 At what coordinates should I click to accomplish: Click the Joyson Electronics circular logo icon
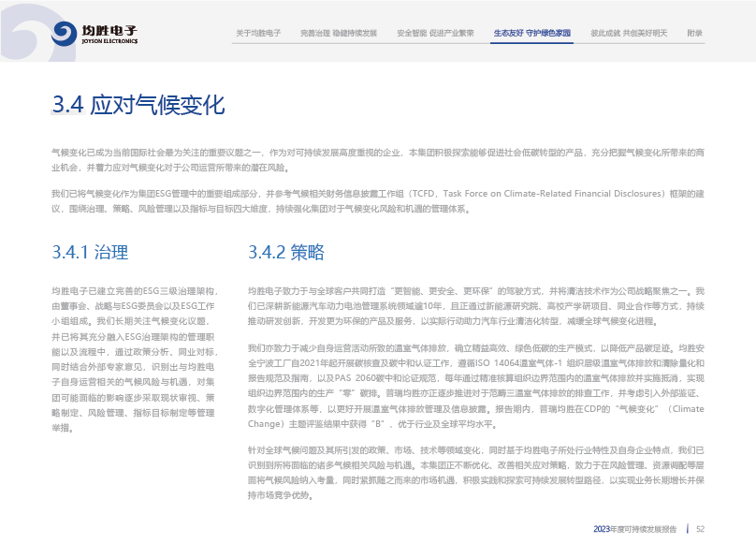point(65,34)
